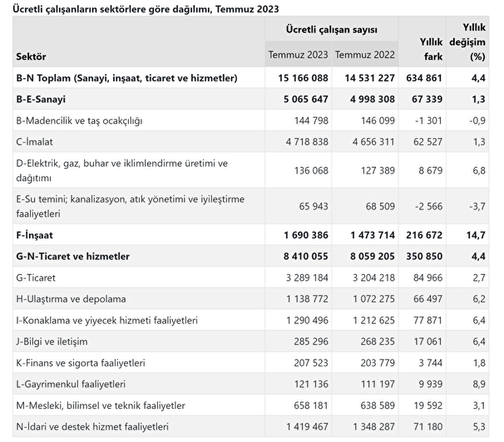Click the 'Yıllık fark' column header
The image size is (504, 442).
click(431, 49)
